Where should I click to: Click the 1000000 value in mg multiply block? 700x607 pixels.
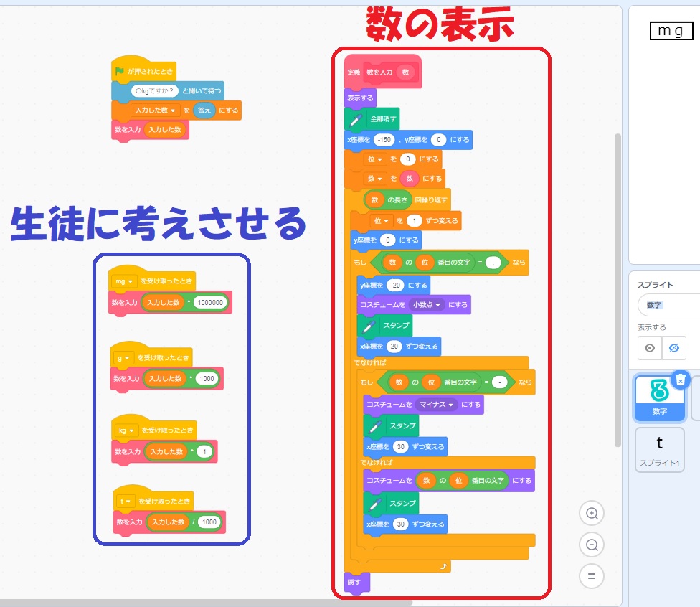click(x=210, y=303)
